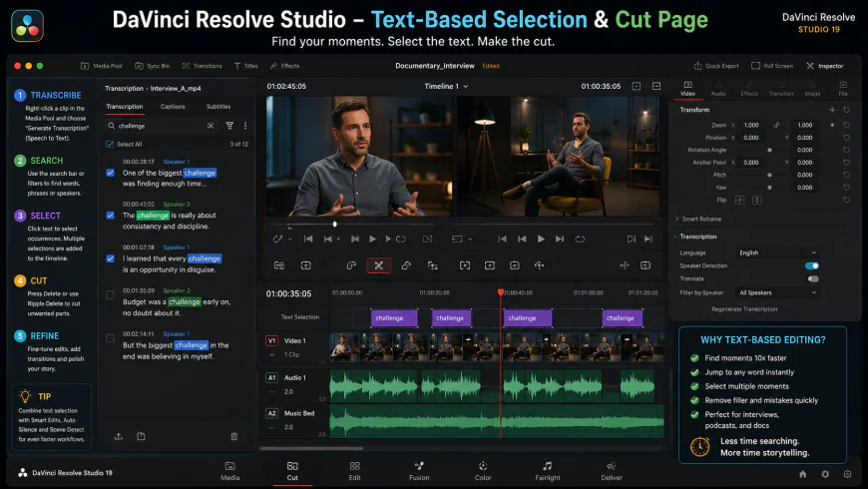The image size is (868, 489).
Task: Uncheck 'I learned that every challenge' entry
Action: tap(110, 258)
